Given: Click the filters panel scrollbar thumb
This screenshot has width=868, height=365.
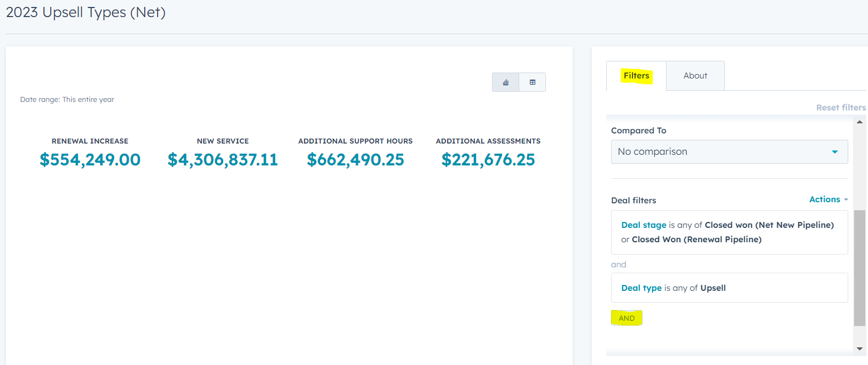Looking at the screenshot, I should pyautogui.click(x=859, y=267).
